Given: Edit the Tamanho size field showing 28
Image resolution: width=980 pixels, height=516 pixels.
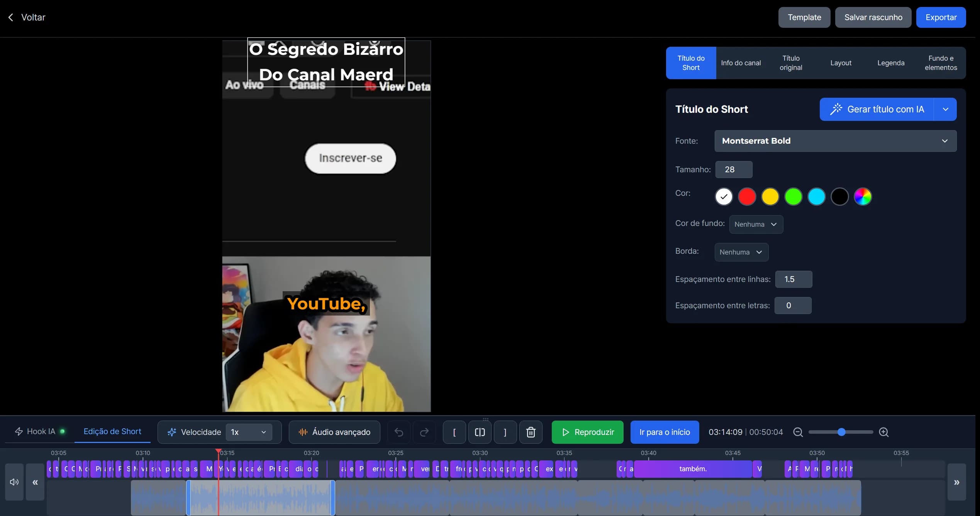Looking at the screenshot, I should pos(733,170).
